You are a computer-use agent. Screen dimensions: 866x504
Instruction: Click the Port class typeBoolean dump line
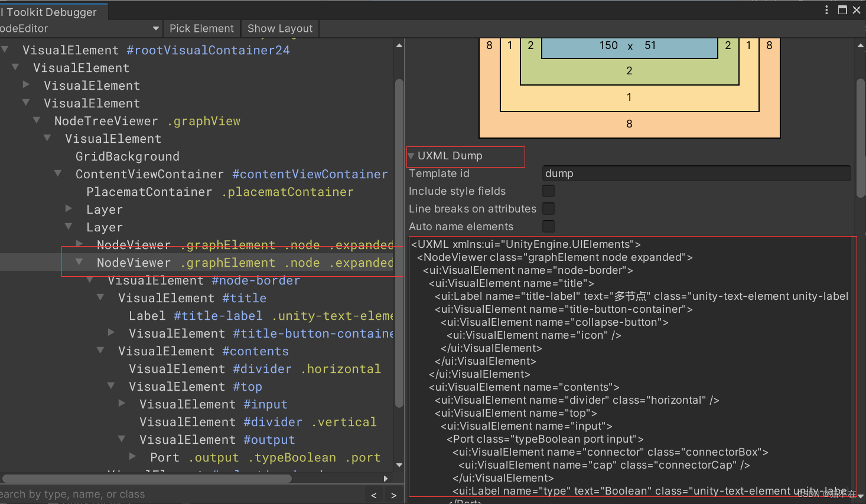(x=545, y=439)
